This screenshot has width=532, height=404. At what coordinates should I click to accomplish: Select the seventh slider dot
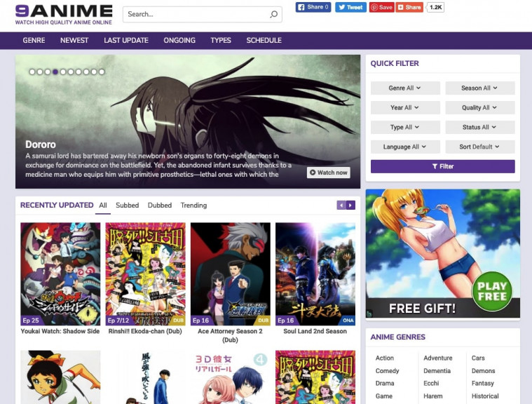point(79,72)
